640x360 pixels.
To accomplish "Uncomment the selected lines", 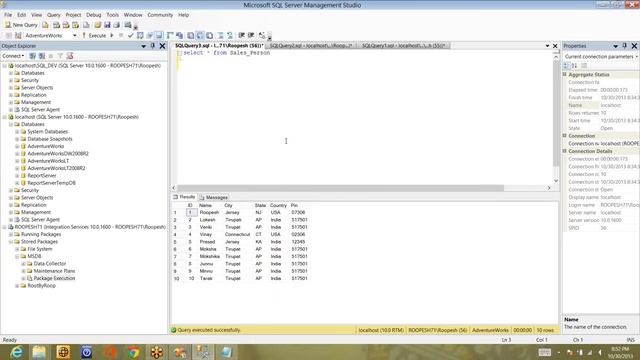I will click(230, 36).
